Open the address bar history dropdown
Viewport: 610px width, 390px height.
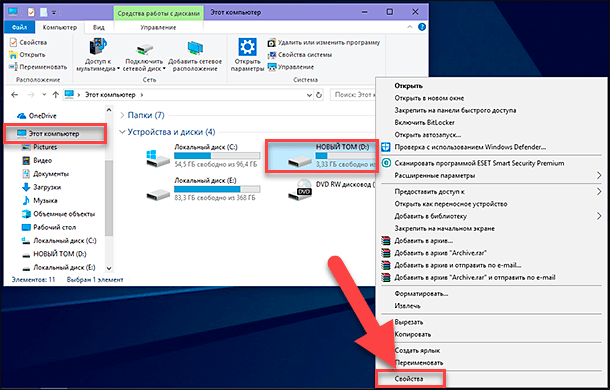coord(309,95)
